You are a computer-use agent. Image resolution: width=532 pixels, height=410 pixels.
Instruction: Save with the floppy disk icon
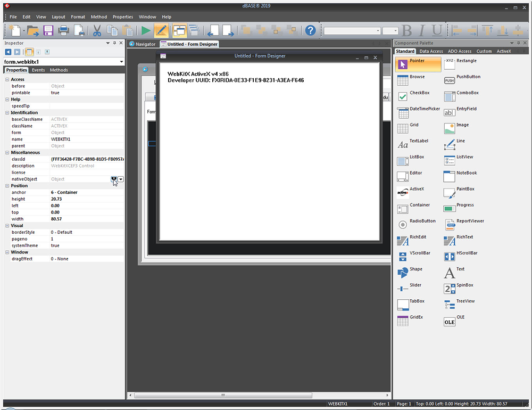(48, 30)
